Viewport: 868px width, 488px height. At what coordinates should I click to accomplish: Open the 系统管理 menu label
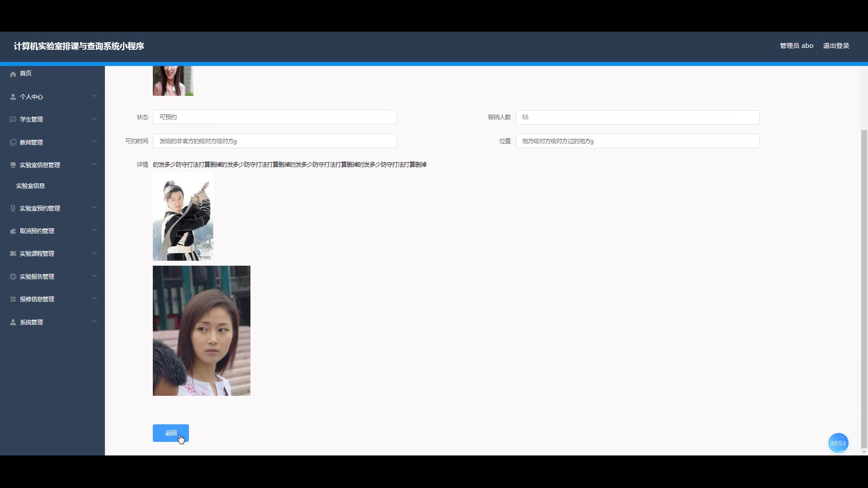[x=31, y=322]
